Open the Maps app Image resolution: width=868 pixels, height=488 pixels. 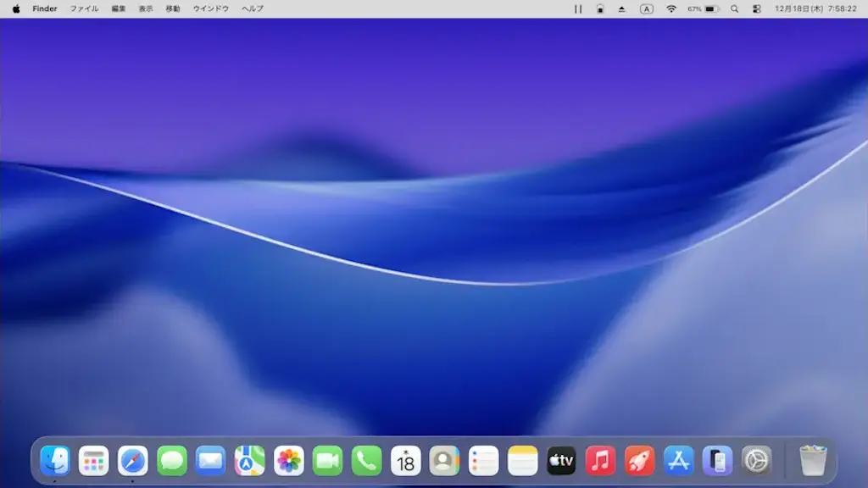pyautogui.click(x=249, y=462)
